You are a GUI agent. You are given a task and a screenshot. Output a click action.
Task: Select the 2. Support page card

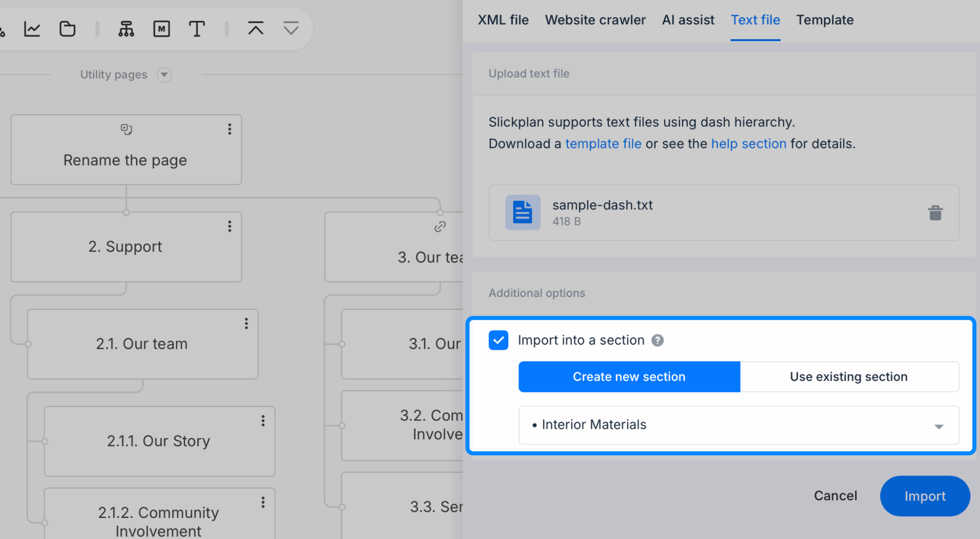click(126, 247)
